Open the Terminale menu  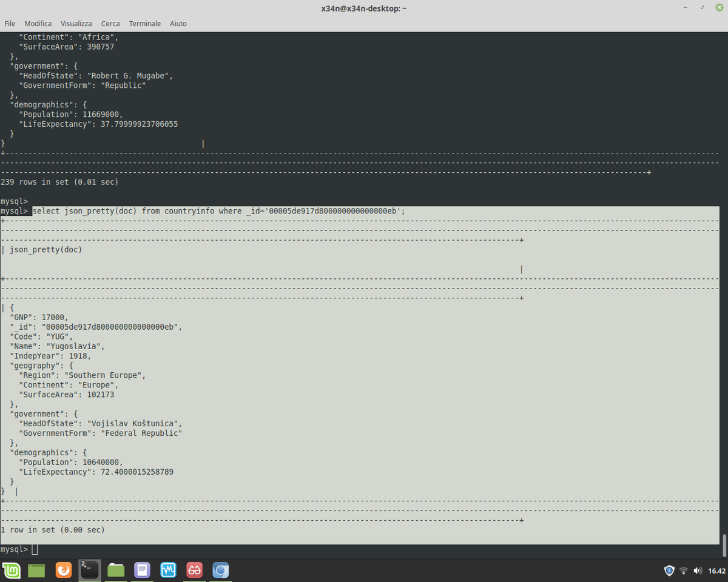(x=145, y=24)
